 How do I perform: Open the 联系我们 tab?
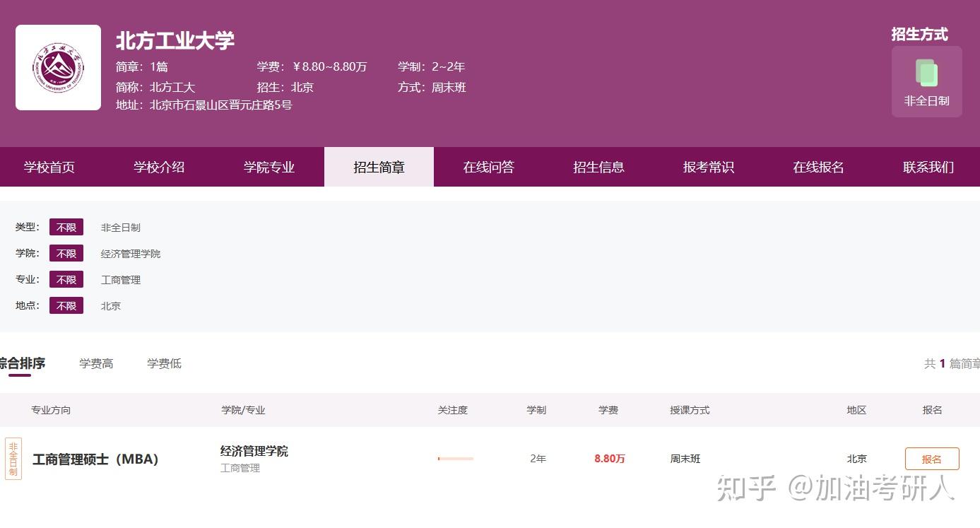928,168
